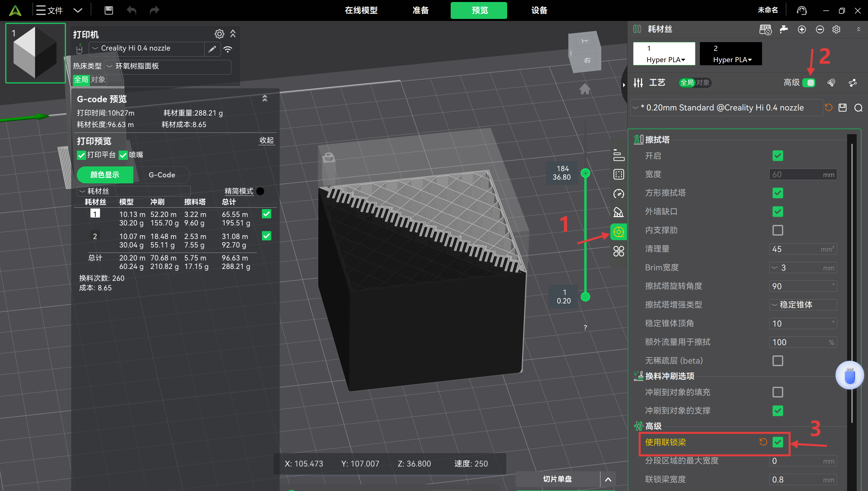This screenshot has height=491, width=868.
Task: Toggle square wipe tower (方形擦拭塔) checkbox
Action: pos(778,193)
